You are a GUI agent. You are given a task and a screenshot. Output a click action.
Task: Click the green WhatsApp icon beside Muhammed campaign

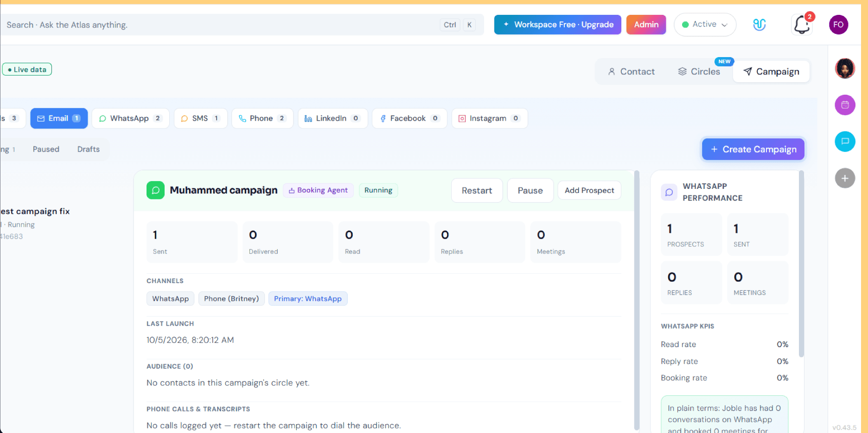pyautogui.click(x=155, y=190)
